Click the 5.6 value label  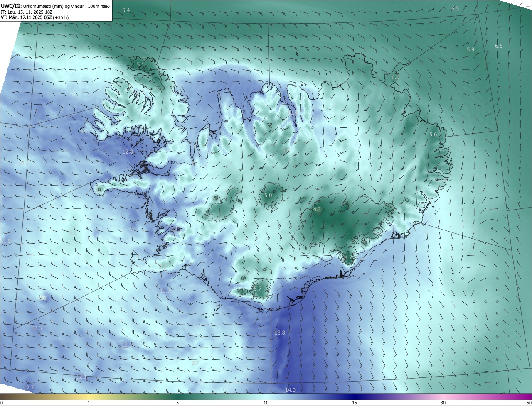(433, 135)
